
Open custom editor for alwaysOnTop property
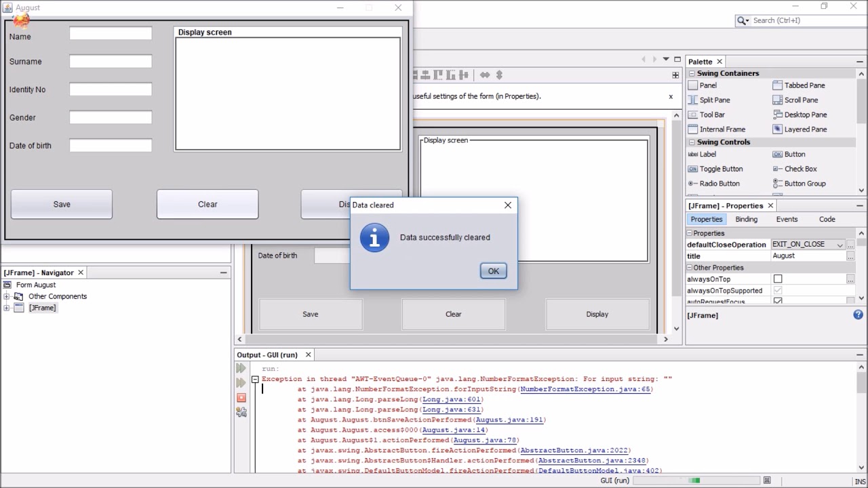[x=850, y=279]
